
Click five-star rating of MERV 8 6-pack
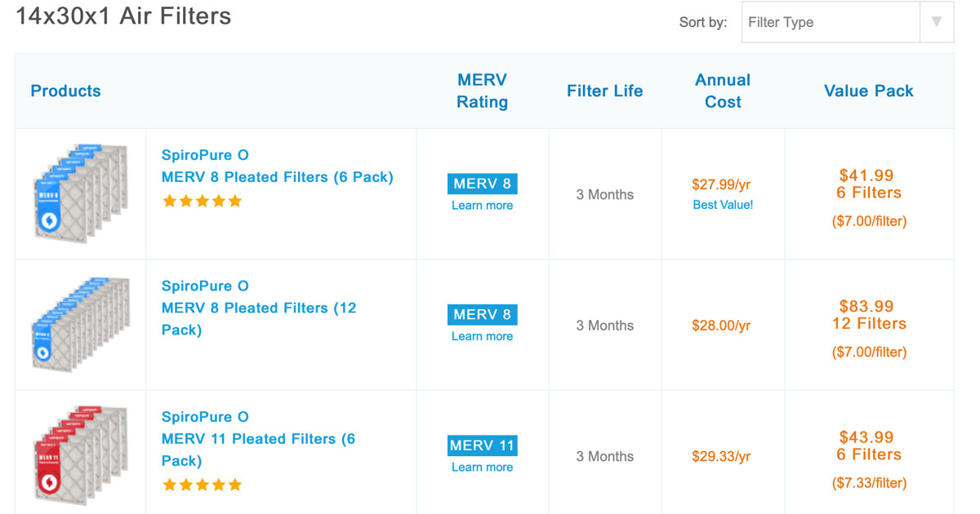[x=202, y=201]
